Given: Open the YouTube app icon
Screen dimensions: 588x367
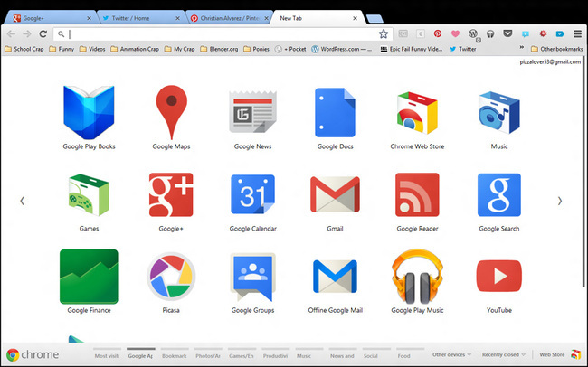Looking at the screenshot, I should (x=499, y=276).
